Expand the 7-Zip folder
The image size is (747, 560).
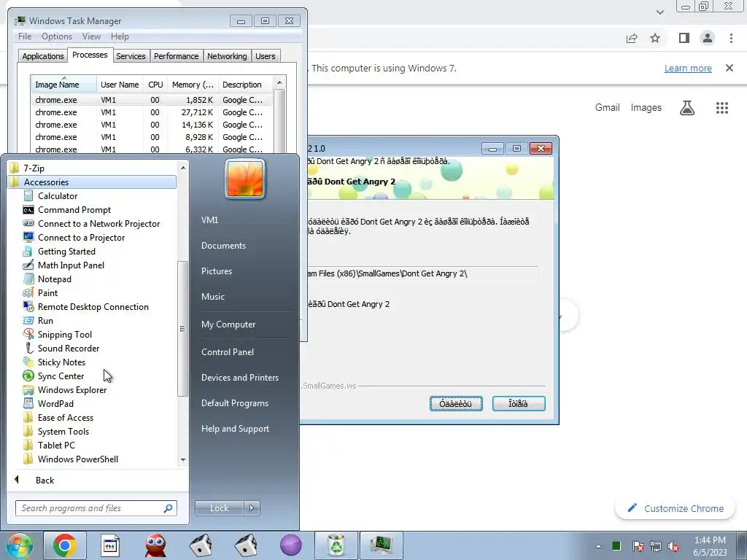(34, 168)
